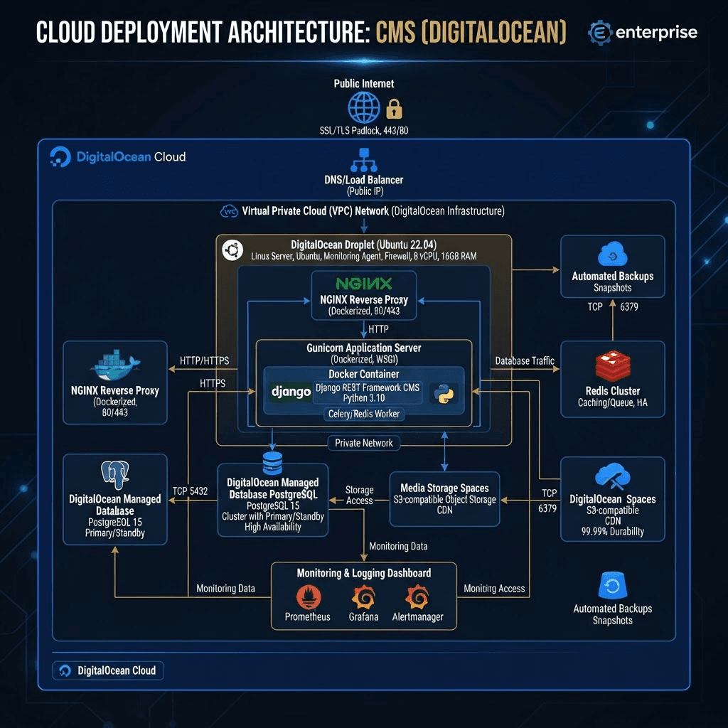Click the DigitalOcean logo in footer badge
The width and height of the screenshot is (728, 728).
65,670
